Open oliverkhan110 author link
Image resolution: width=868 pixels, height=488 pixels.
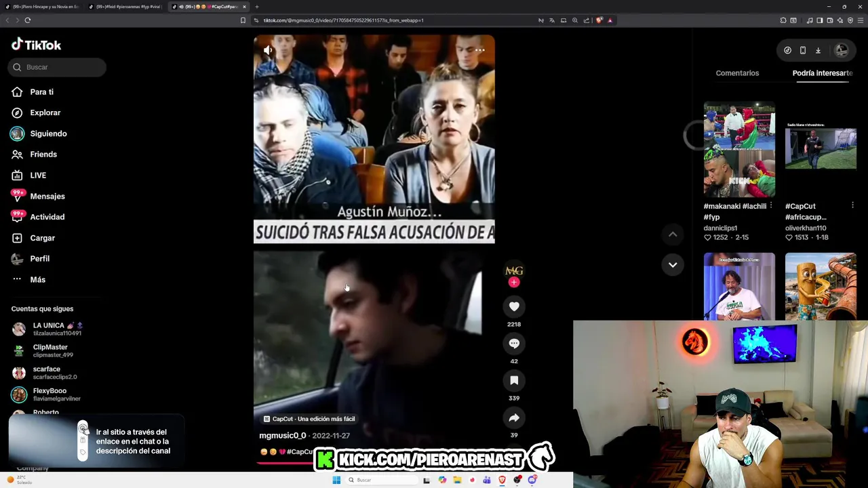pos(806,228)
